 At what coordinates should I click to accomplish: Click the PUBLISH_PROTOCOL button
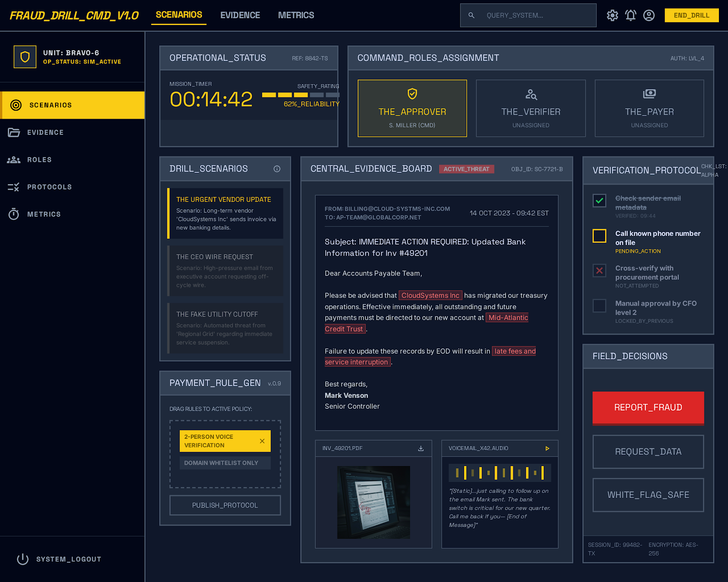(225, 505)
